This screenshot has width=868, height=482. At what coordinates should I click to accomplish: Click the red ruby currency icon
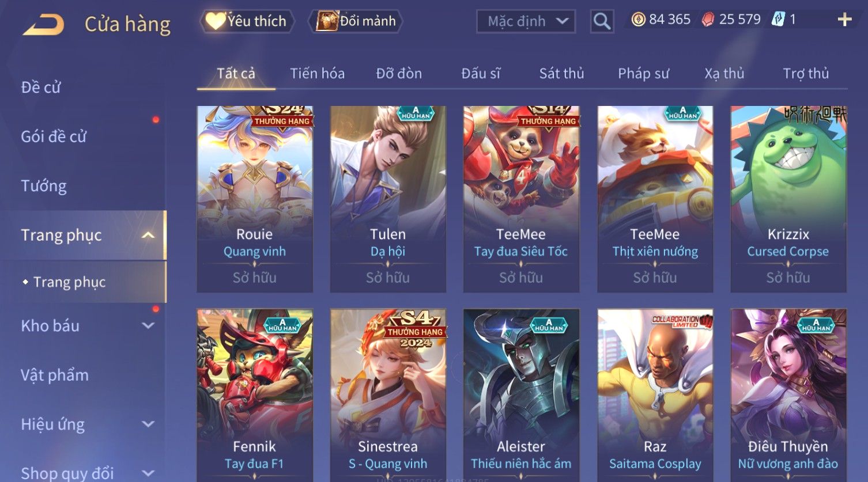708,20
